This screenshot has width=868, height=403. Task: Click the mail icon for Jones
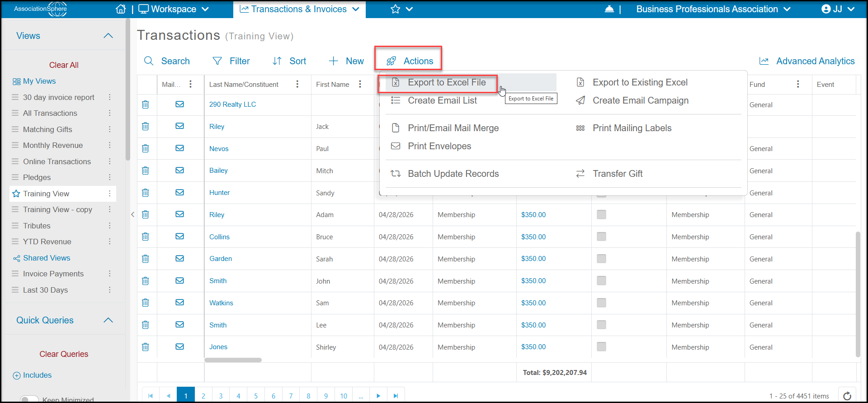point(179,347)
